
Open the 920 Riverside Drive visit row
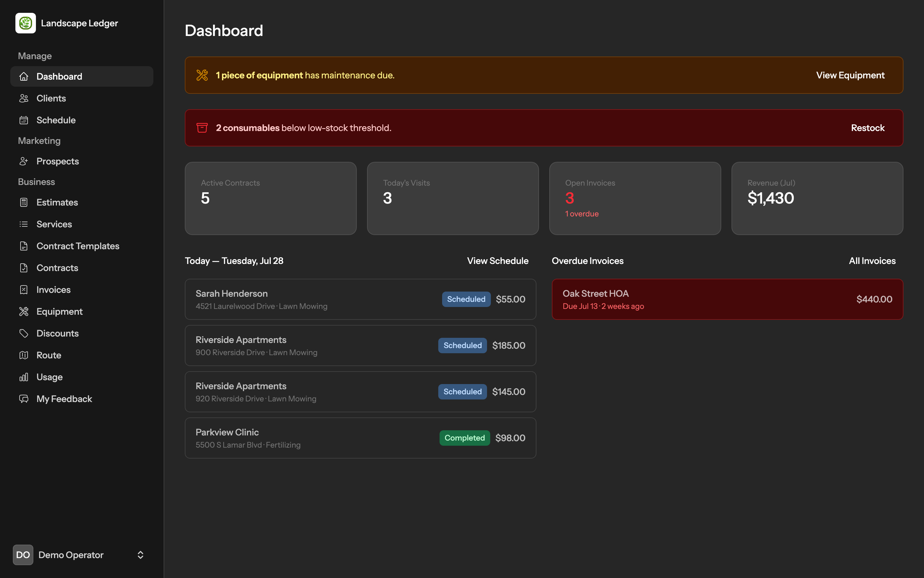pos(360,392)
